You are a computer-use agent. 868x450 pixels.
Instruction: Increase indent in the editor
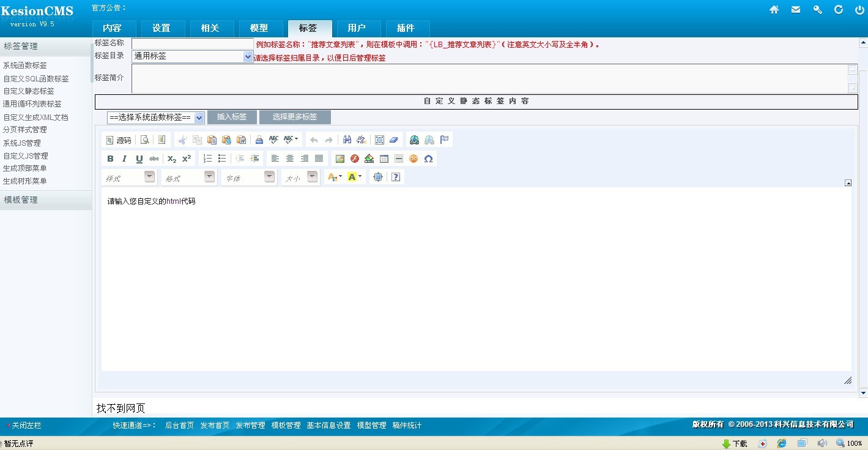tap(254, 159)
